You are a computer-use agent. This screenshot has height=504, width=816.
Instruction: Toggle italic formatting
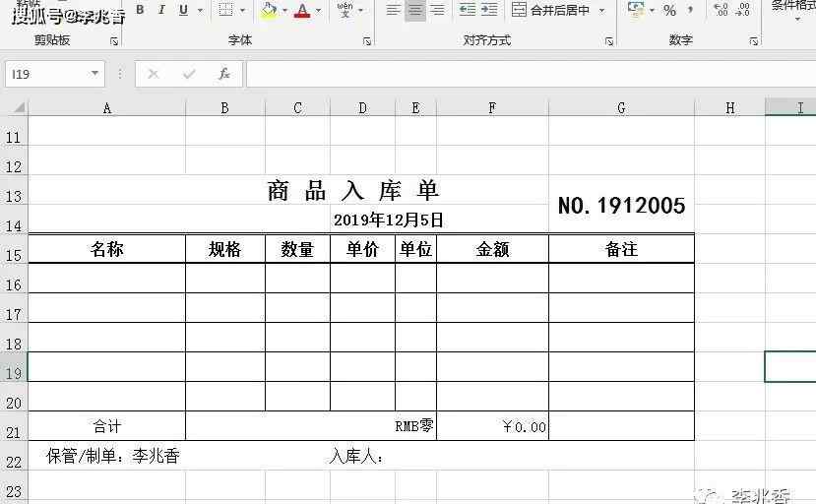pos(161,10)
